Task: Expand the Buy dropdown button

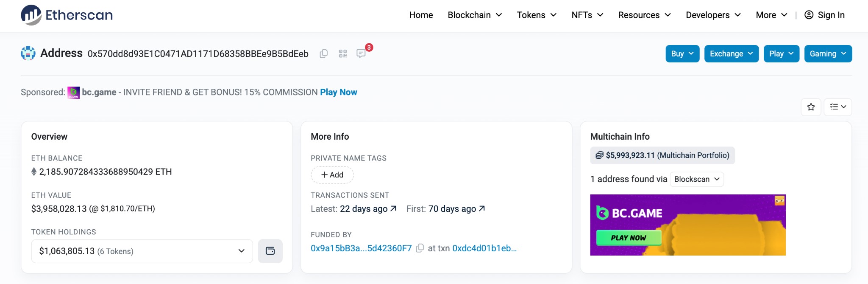Action: (682, 54)
